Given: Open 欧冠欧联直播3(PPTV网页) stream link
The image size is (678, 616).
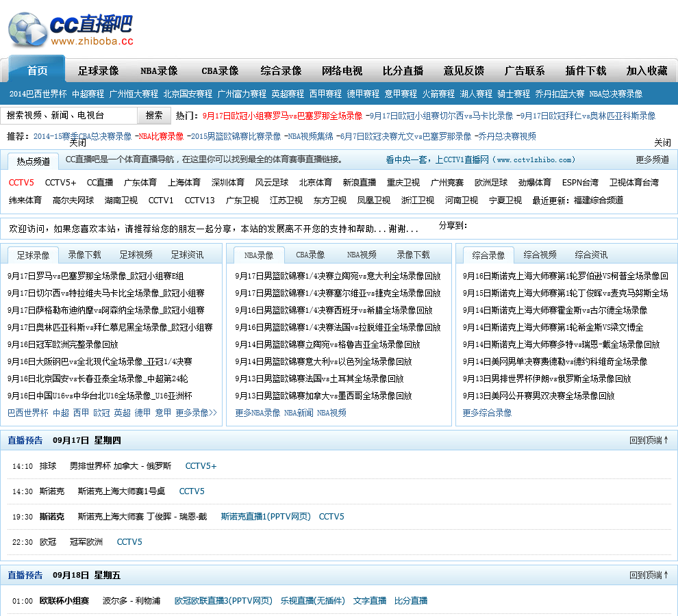Looking at the screenshot, I should (x=223, y=600).
